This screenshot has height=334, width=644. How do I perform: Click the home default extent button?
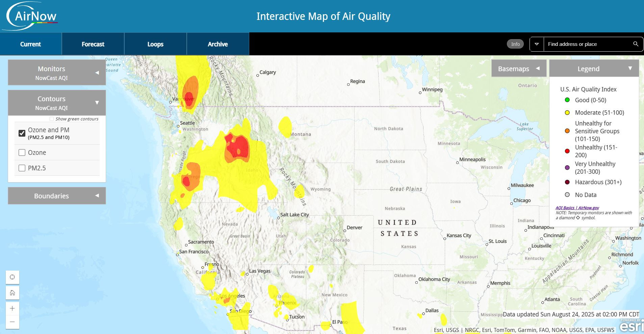[12, 293]
